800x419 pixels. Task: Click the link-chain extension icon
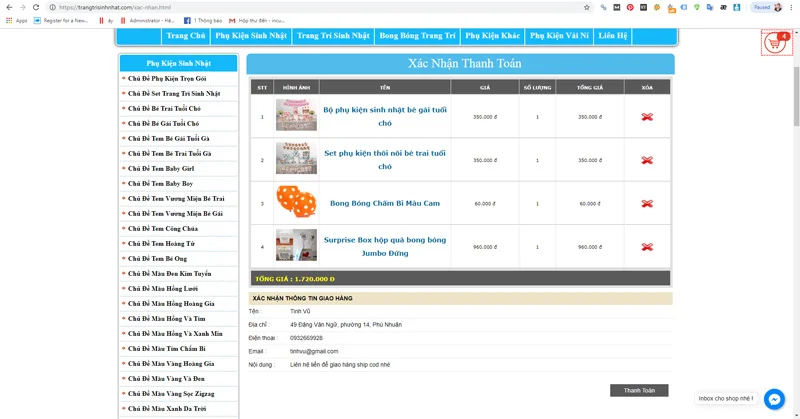(604, 7)
